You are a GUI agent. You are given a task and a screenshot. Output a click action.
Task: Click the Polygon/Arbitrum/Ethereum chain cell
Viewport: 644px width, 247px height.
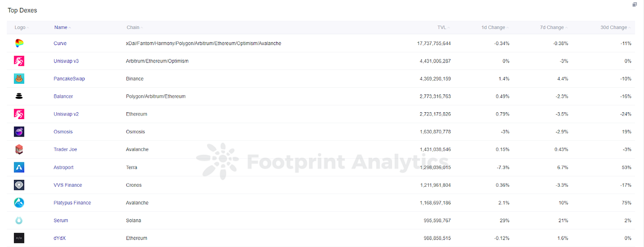pos(155,97)
